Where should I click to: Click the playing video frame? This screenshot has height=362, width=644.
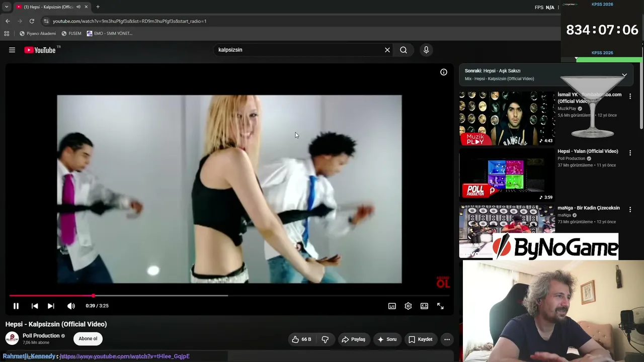[229, 189]
